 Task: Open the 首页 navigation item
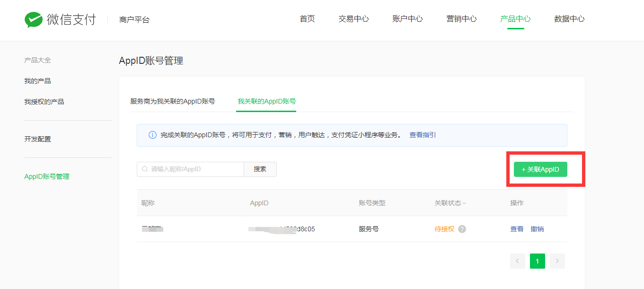point(307,19)
